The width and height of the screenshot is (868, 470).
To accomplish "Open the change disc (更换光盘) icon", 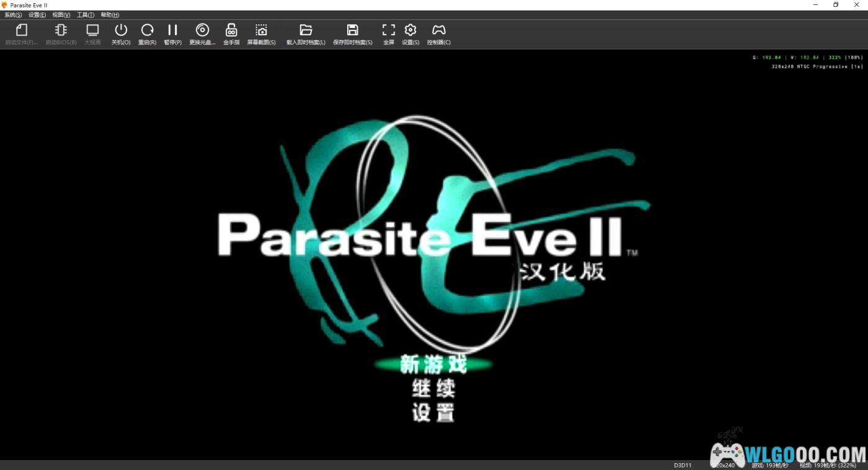I will click(x=202, y=30).
